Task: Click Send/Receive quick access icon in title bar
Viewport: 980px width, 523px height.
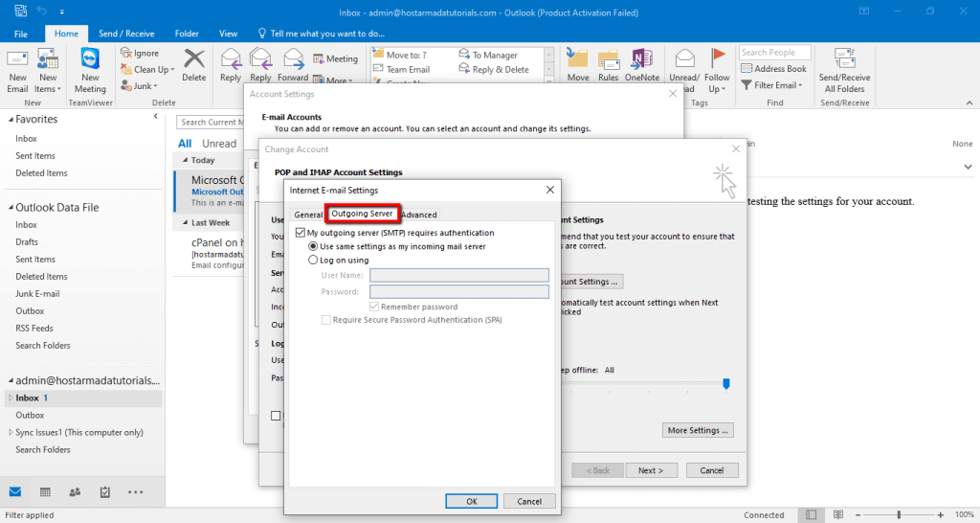Action: pos(20,11)
